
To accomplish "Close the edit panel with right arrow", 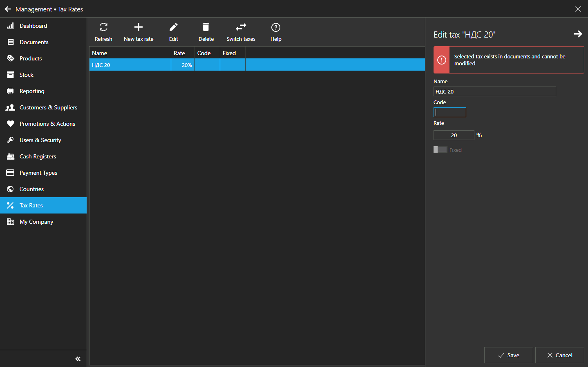I will 578,34.
